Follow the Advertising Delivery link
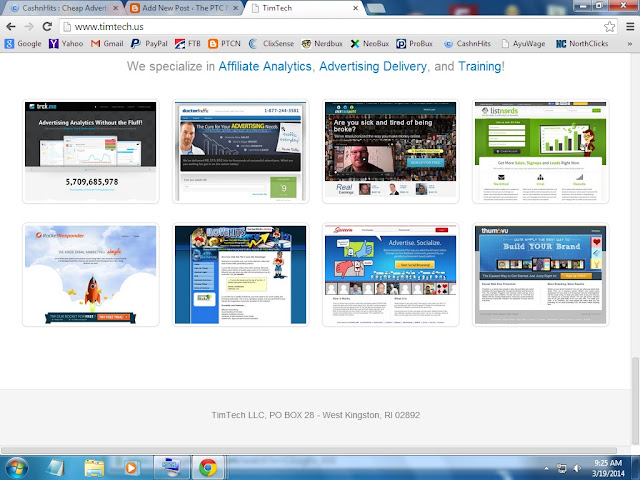Screen dimensions: 640x480 pos(373,66)
